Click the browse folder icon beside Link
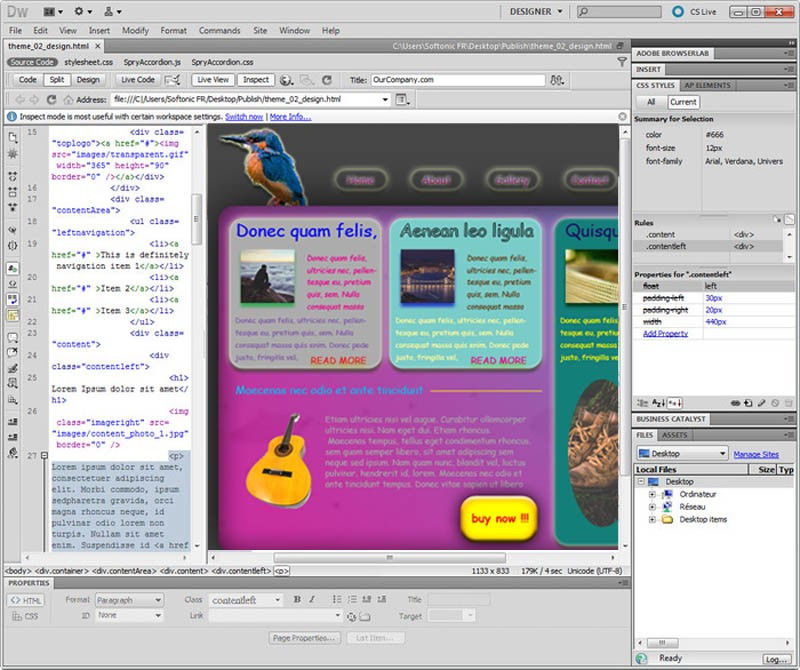 click(x=365, y=616)
